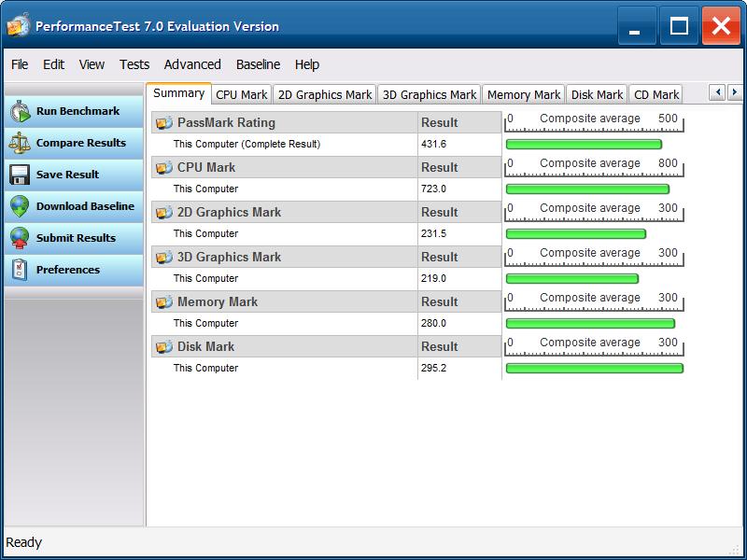This screenshot has width=747, height=560.
Task: Click the 2D Graphics Mark header icon
Action: [164, 213]
